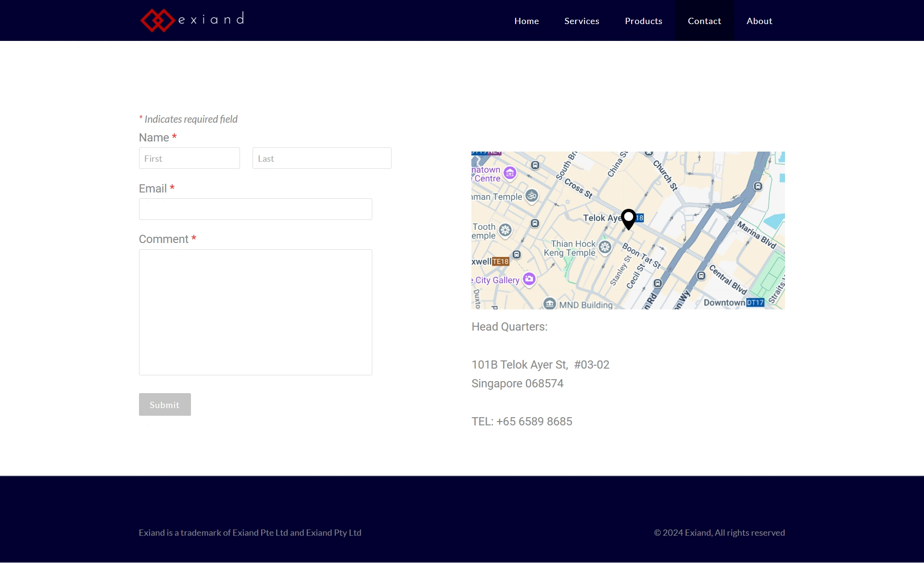Screen dimensions: 924x563
Task: Open the Services page
Action: [x=582, y=21]
